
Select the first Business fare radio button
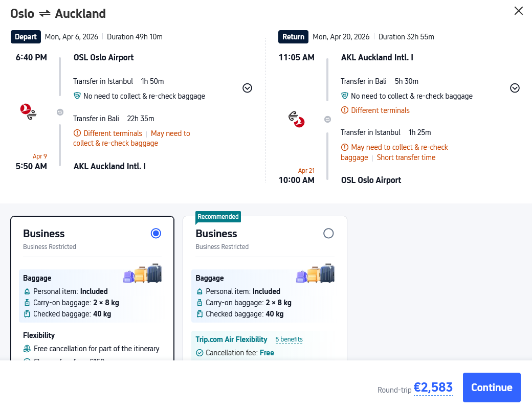tap(156, 234)
